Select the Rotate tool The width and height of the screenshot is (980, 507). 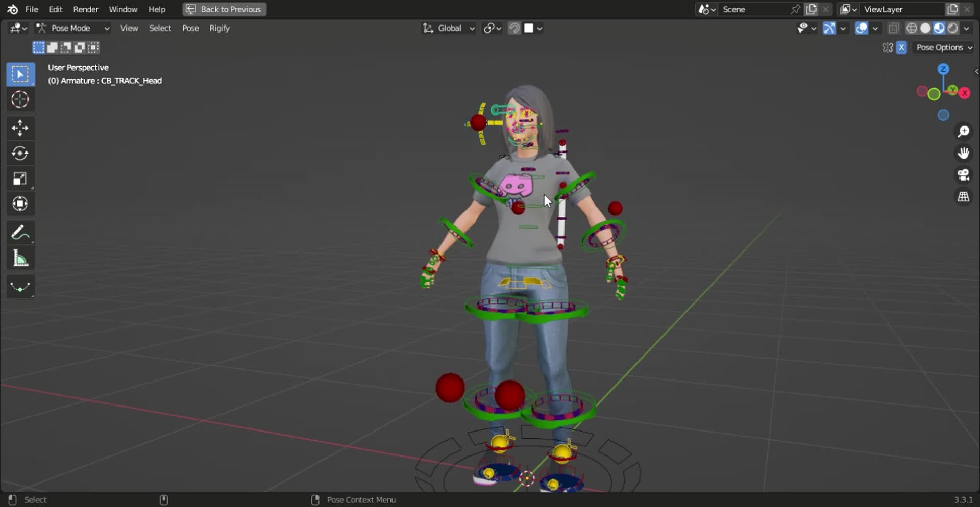pos(20,154)
